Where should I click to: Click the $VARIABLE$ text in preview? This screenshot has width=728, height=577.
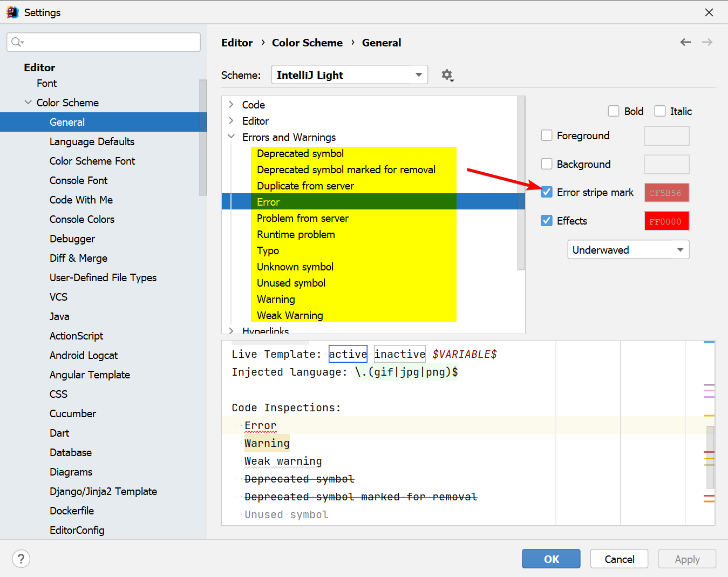coord(464,354)
